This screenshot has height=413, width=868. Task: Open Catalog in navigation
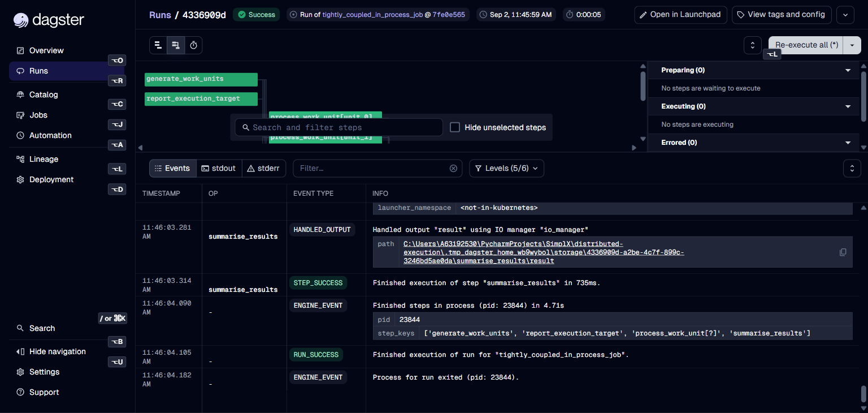[x=44, y=94]
